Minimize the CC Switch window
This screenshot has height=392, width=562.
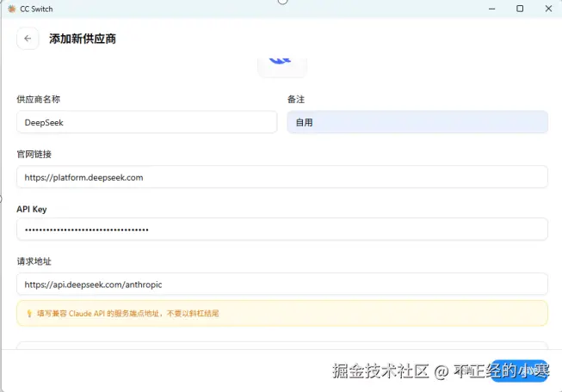click(x=491, y=9)
